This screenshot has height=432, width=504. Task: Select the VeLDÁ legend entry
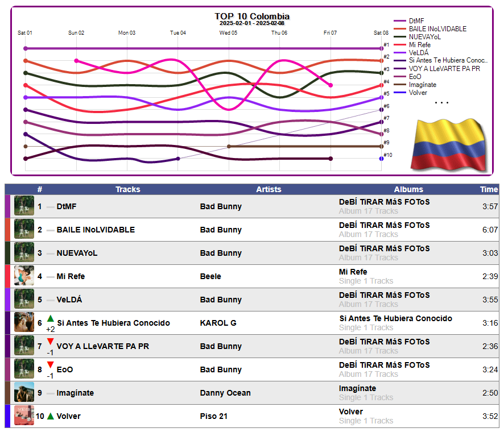point(411,53)
